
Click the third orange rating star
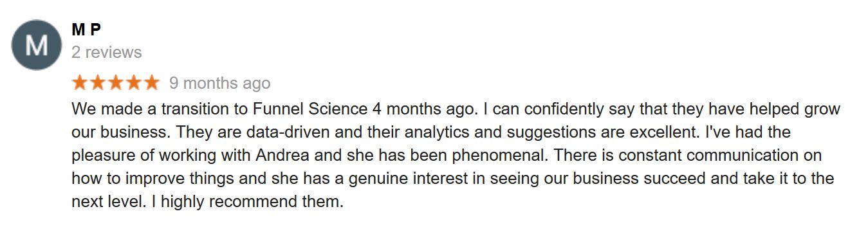(116, 83)
